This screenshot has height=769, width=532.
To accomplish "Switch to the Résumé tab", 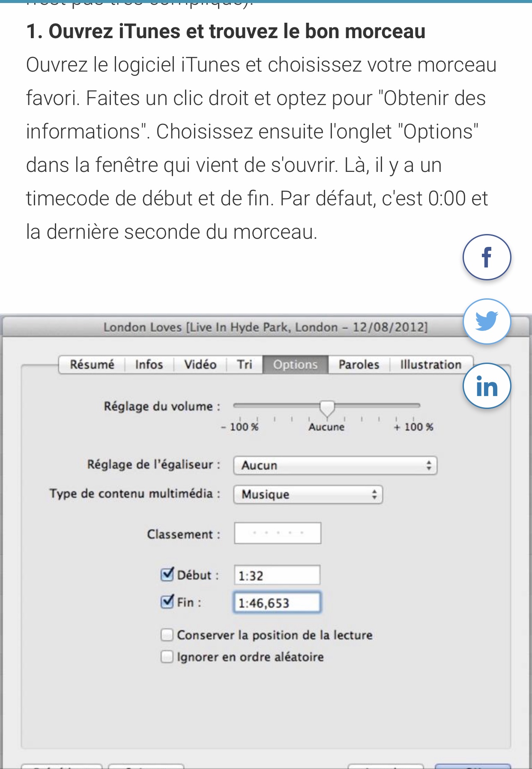I will [92, 365].
